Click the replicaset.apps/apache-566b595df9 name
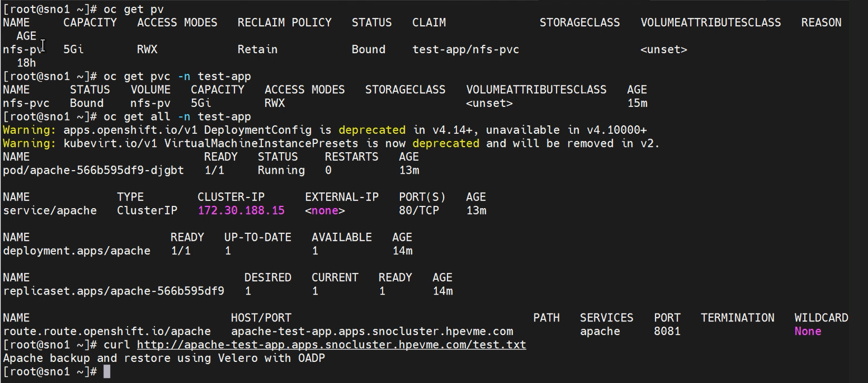The width and height of the screenshot is (868, 383). pyautogui.click(x=113, y=291)
